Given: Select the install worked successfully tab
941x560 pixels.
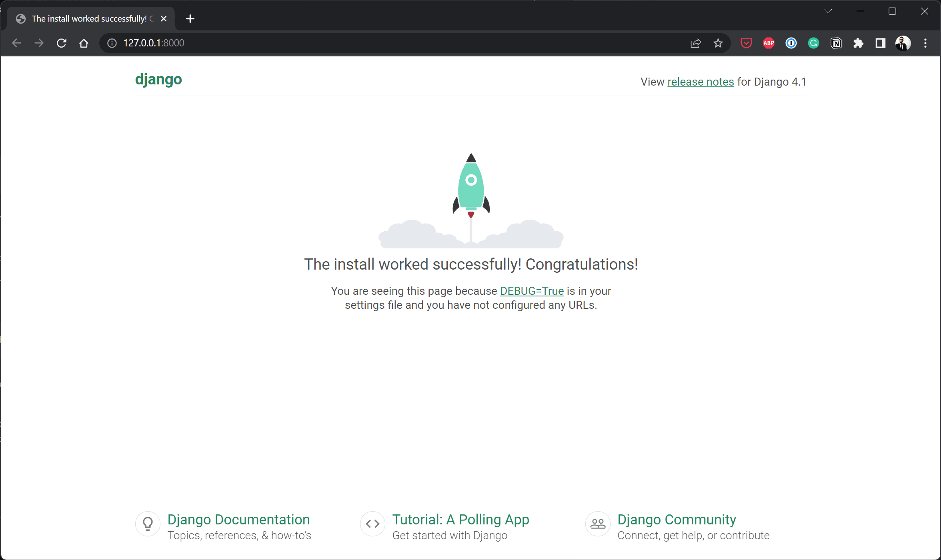Looking at the screenshot, I should tap(88, 18).
